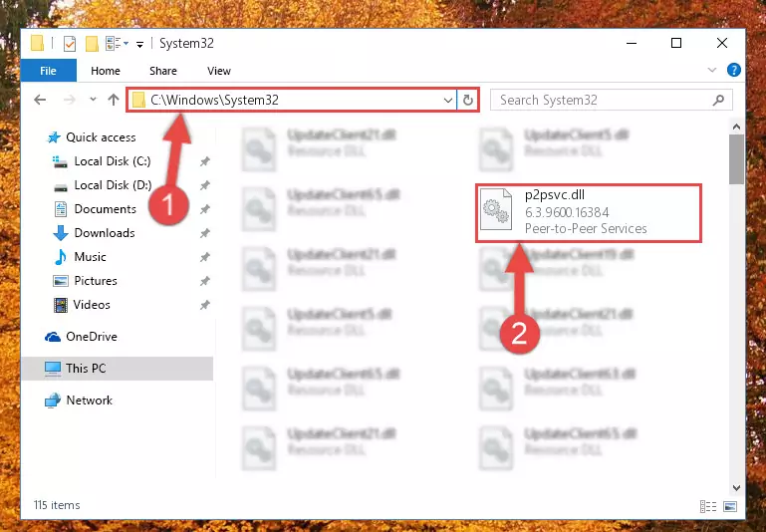Viewport: 766px width, 532px height.
Task: Switch to the Home ribbon tab
Action: pyautogui.click(x=106, y=71)
